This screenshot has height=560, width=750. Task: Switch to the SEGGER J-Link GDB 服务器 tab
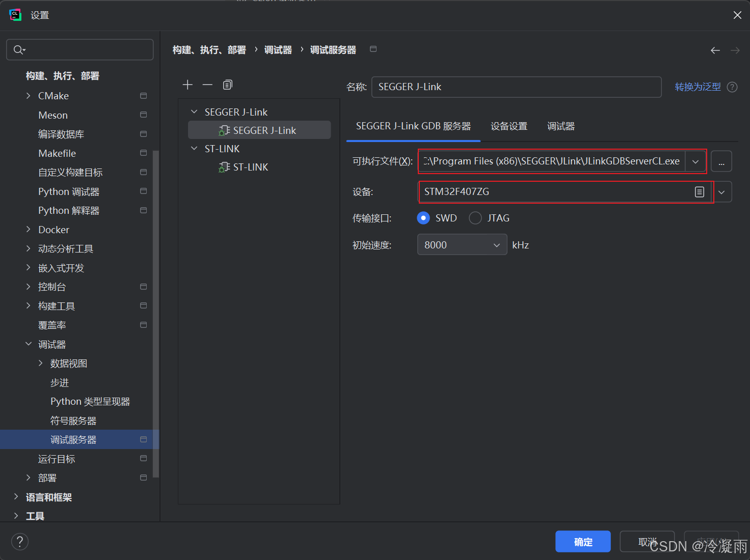pos(413,126)
